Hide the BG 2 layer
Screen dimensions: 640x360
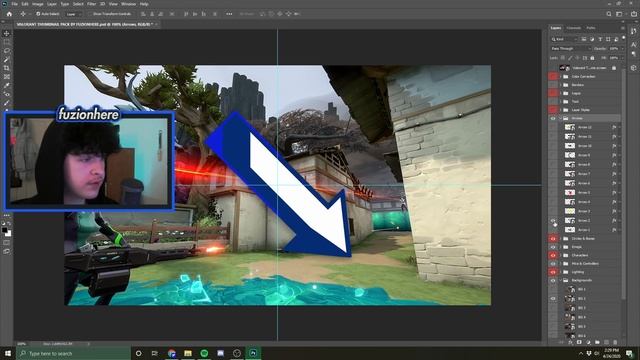(553, 298)
